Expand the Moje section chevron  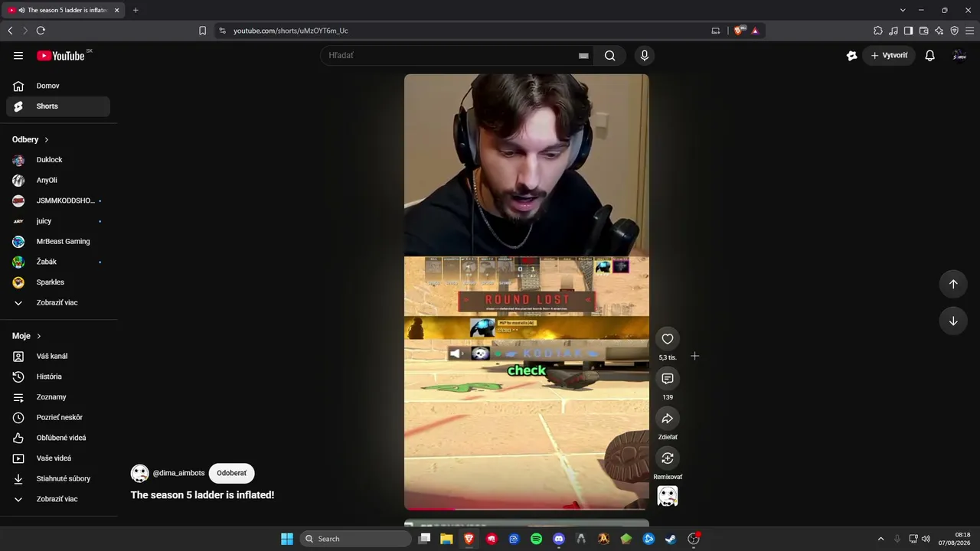pyautogui.click(x=39, y=336)
